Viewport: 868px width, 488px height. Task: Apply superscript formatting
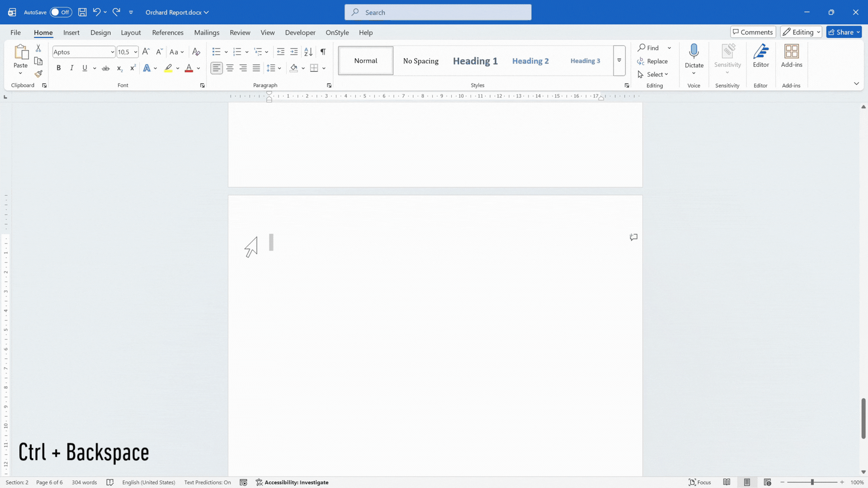coord(132,68)
